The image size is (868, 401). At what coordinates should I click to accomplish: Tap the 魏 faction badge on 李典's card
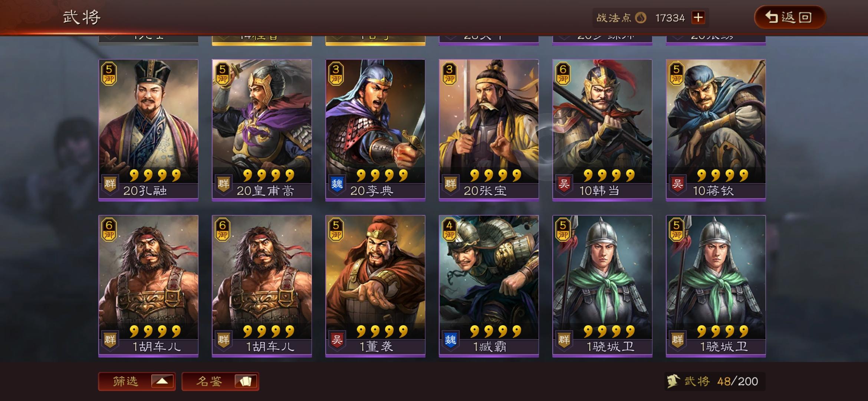(337, 184)
